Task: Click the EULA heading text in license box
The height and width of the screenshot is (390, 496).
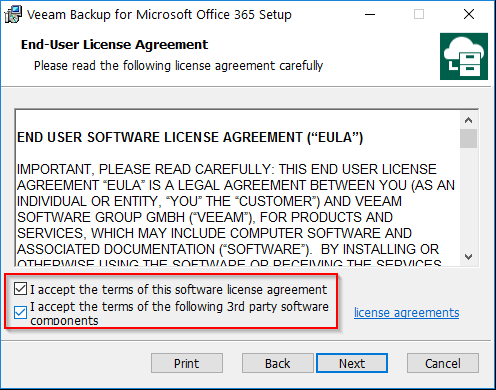Action: pyautogui.click(x=190, y=137)
